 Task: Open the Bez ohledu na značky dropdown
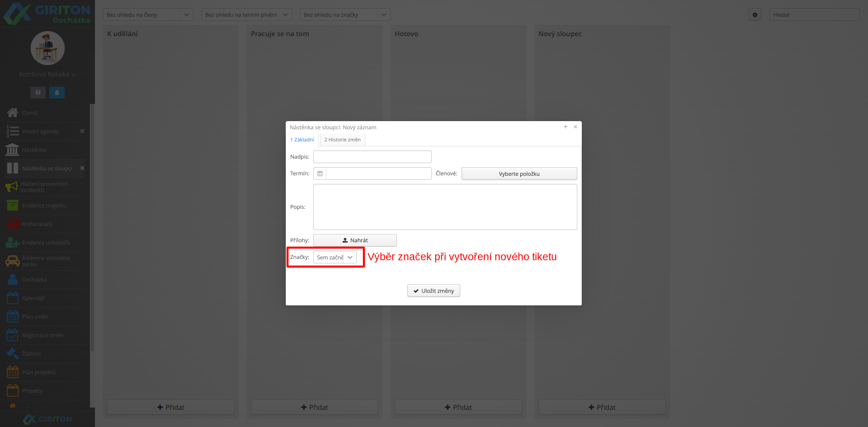click(x=345, y=14)
